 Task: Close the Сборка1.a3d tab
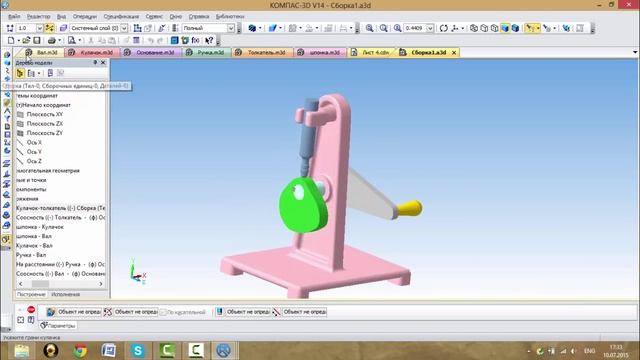point(453,52)
